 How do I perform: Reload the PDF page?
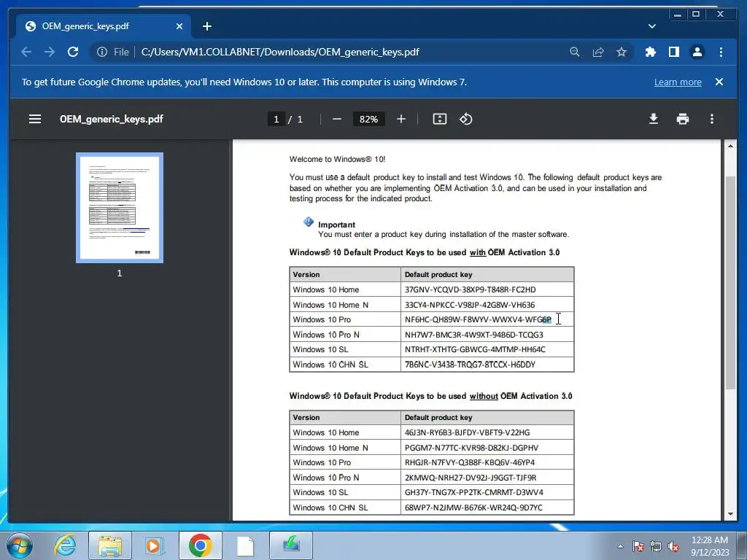(73, 52)
